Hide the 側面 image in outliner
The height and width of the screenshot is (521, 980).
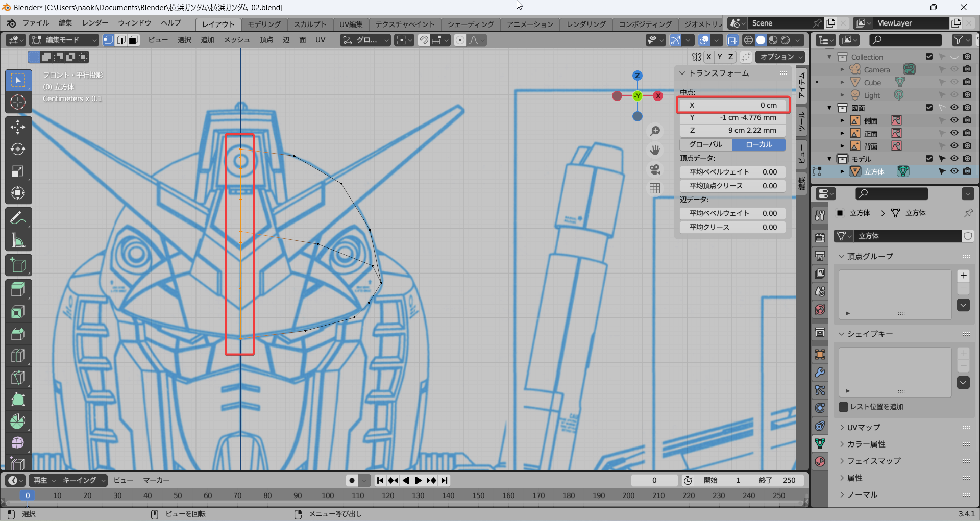(954, 120)
